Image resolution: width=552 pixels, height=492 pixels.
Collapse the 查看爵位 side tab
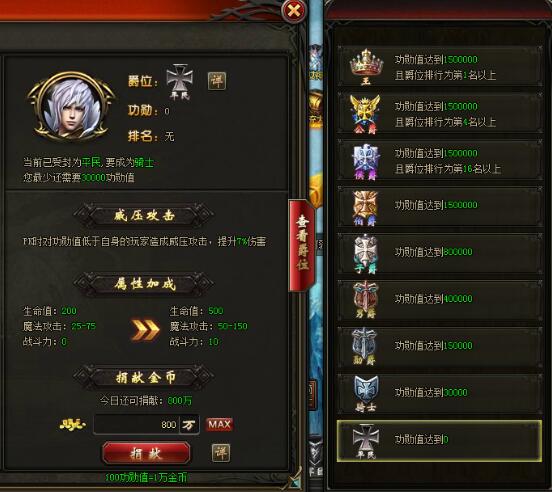point(302,246)
